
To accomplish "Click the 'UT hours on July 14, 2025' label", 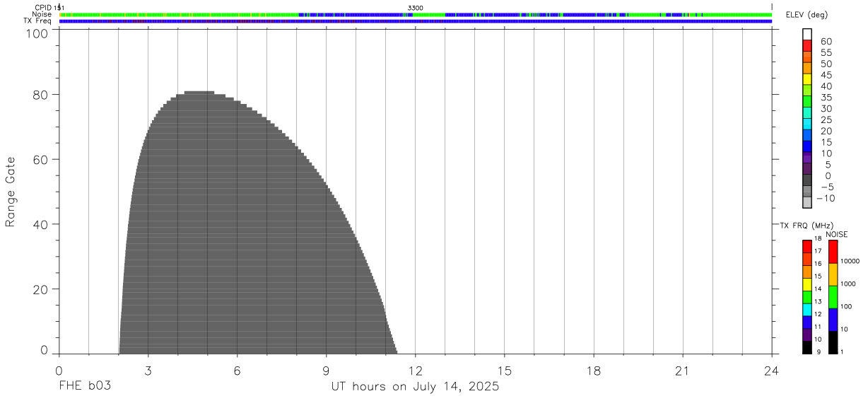I will 416,387.
